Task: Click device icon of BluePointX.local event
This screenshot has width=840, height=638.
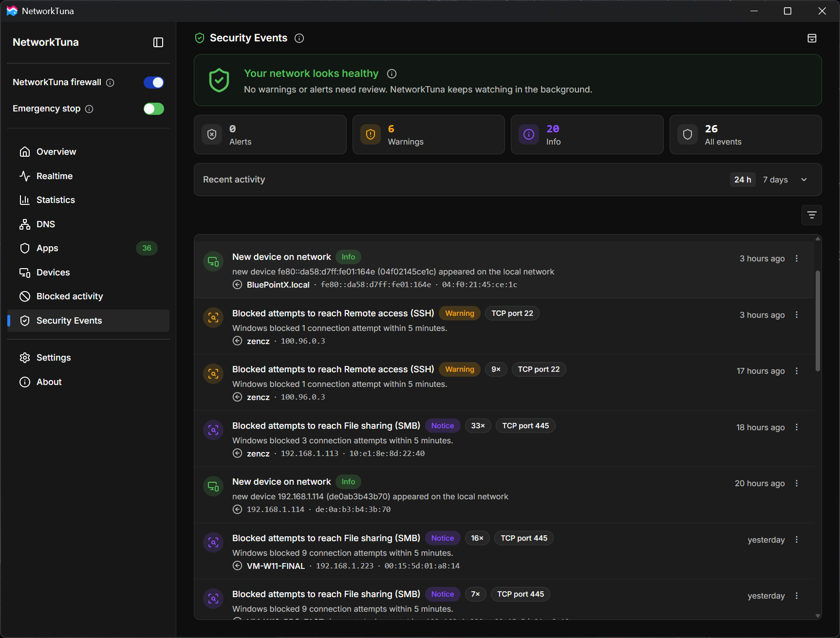Action: 213,262
